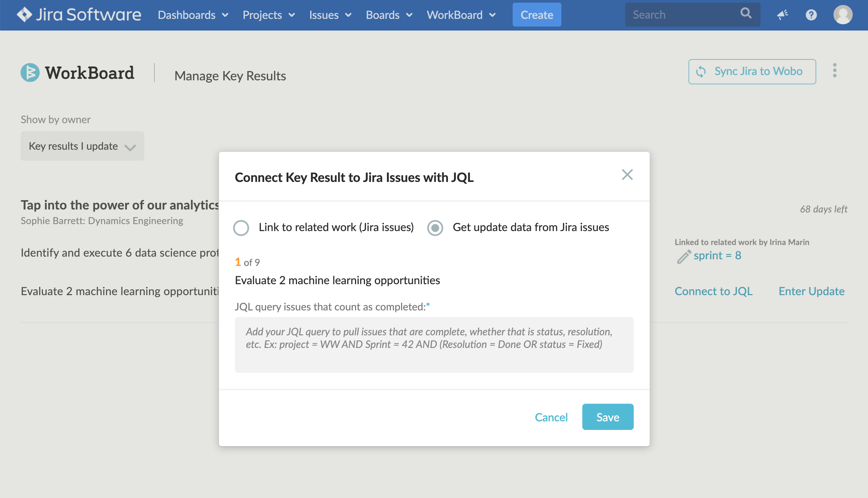Click the 'Manage Key Results' heading
868x498 pixels.
[x=230, y=76]
